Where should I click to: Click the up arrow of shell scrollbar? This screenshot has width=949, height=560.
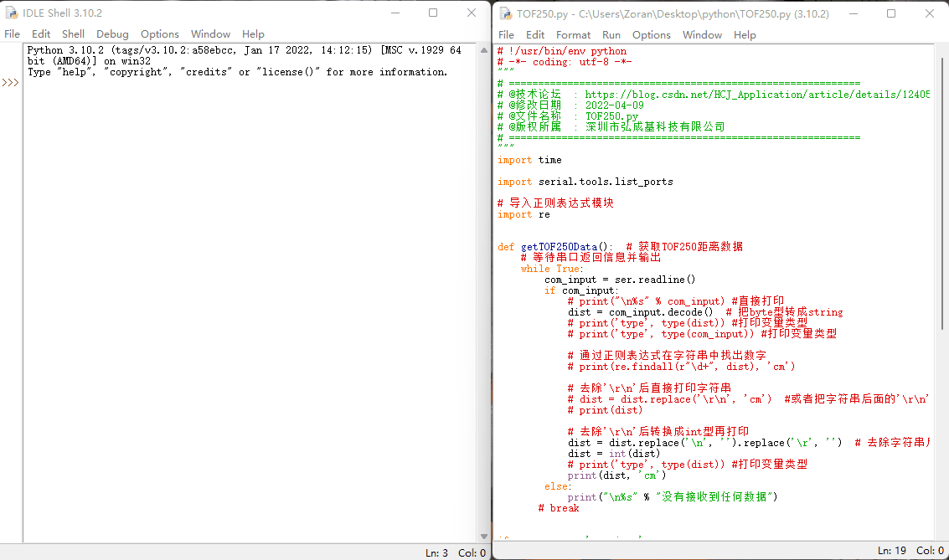tap(482, 50)
